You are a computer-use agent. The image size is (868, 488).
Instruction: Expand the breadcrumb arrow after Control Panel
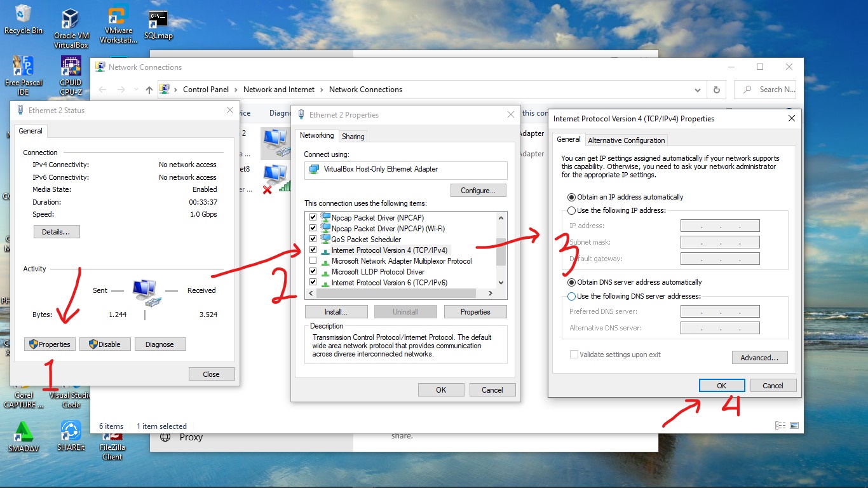[235, 90]
